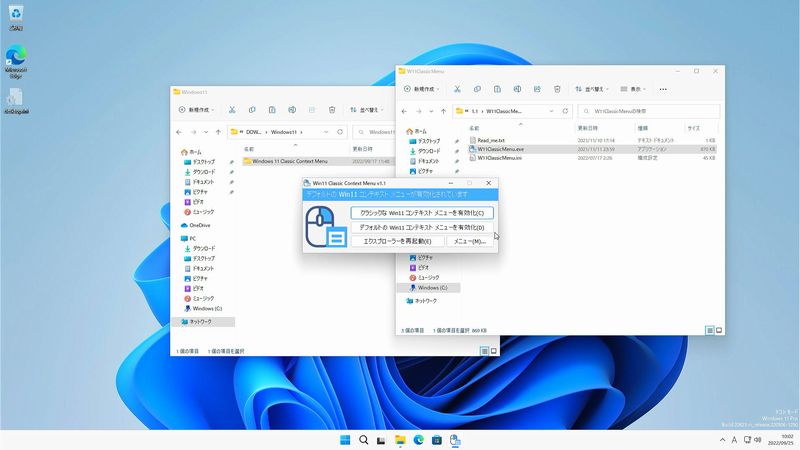Click デフォルトの Win11 コンテキストメニューを有効化 button
The image size is (800, 450).
point(422,227)
